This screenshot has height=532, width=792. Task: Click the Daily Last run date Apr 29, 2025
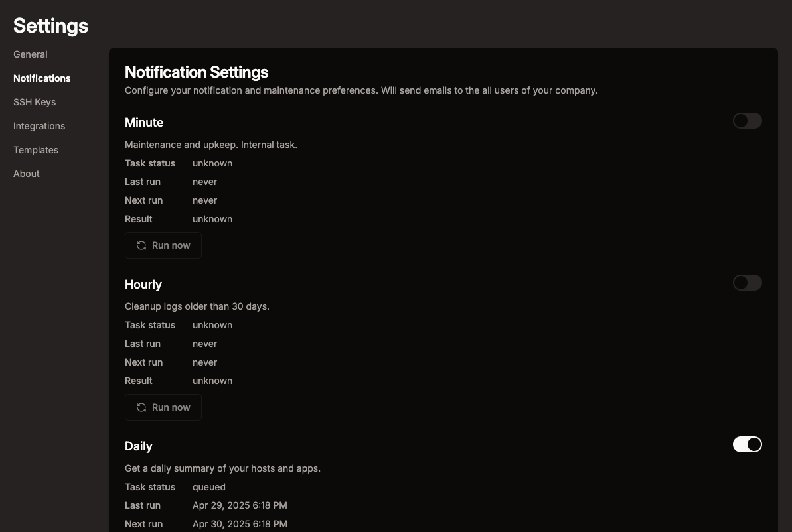tap(240, 505)
